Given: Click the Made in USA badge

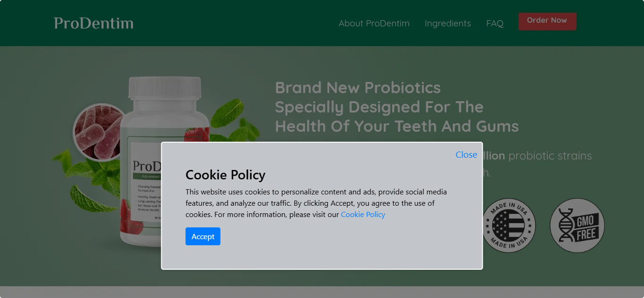Looking at the screenshot, I should pyautogui.click(x=508, y=226).
